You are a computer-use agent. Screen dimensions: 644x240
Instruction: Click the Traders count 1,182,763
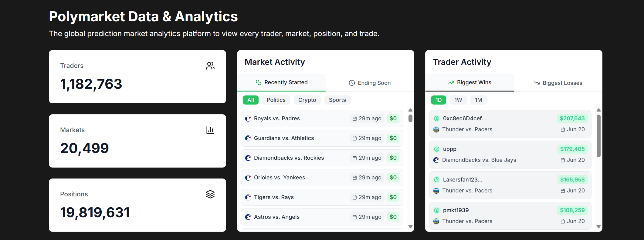point(91,84)
